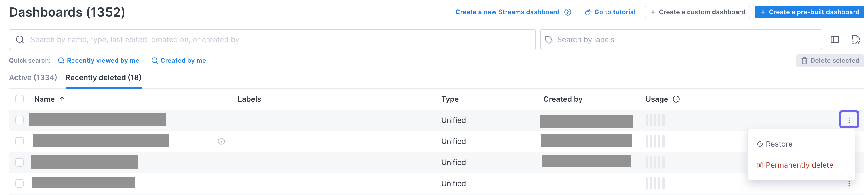868x195 pixels.
Task: Check the third row's checkbox
Action: pos(19,162)
